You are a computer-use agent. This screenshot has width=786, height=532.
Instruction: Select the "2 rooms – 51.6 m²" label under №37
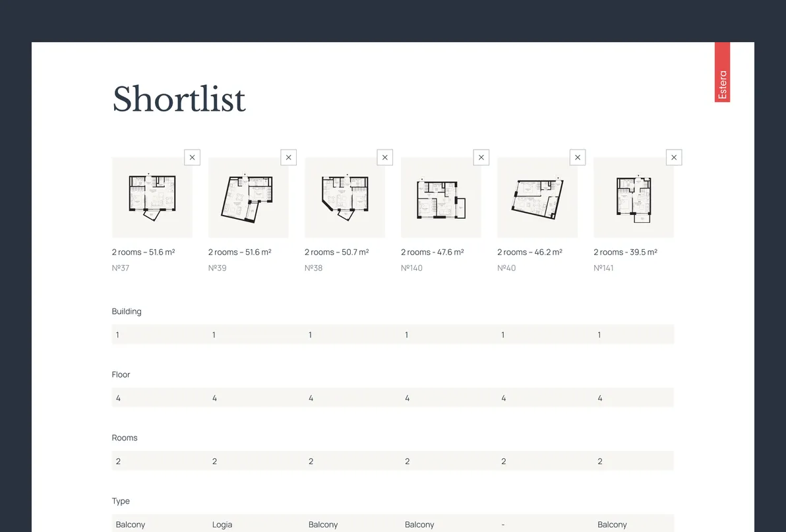pyautogui.click(x=144, y=252)
